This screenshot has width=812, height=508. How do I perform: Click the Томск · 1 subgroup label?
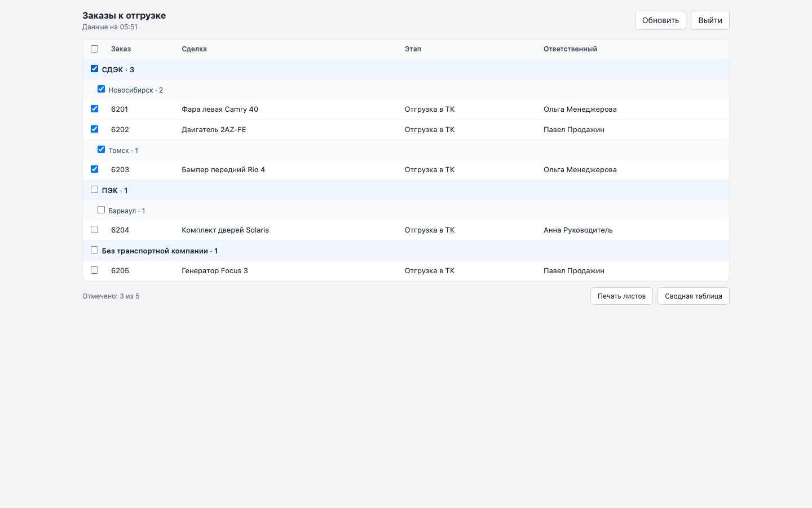pyautogui.click(x=123, y=151)
